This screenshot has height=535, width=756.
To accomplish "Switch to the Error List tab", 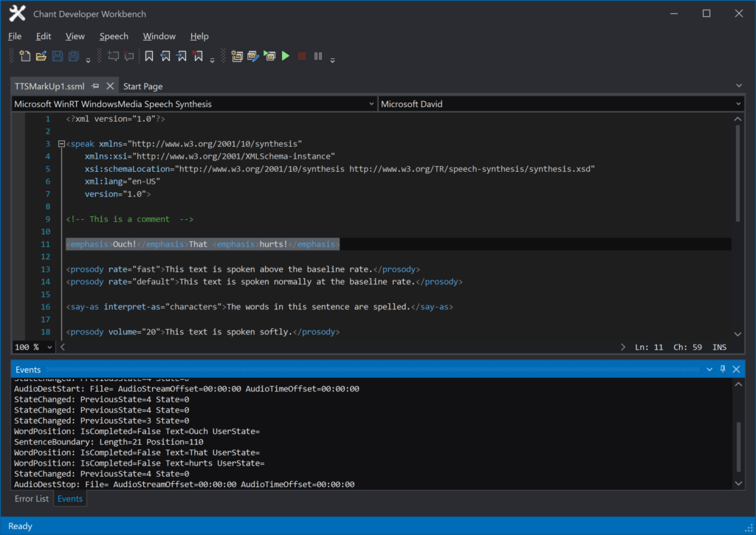I will point(31,499).
